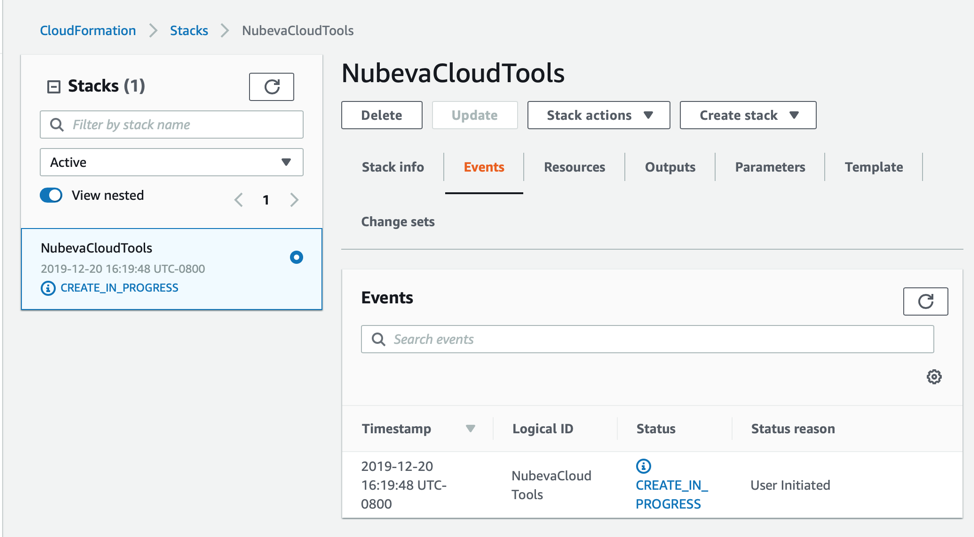974x537 pixels.
Task: Click NubevaCloudTools in the breadcrumb
Action: pyautogui.click(x=298, y=30)
